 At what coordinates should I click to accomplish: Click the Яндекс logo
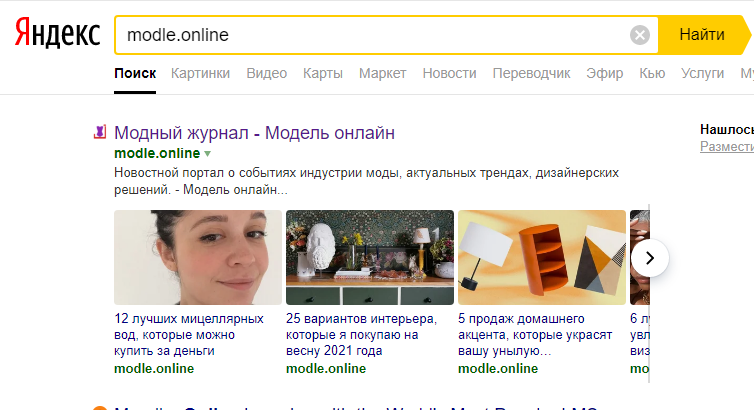pyautogui.click(x=57, y=33)
